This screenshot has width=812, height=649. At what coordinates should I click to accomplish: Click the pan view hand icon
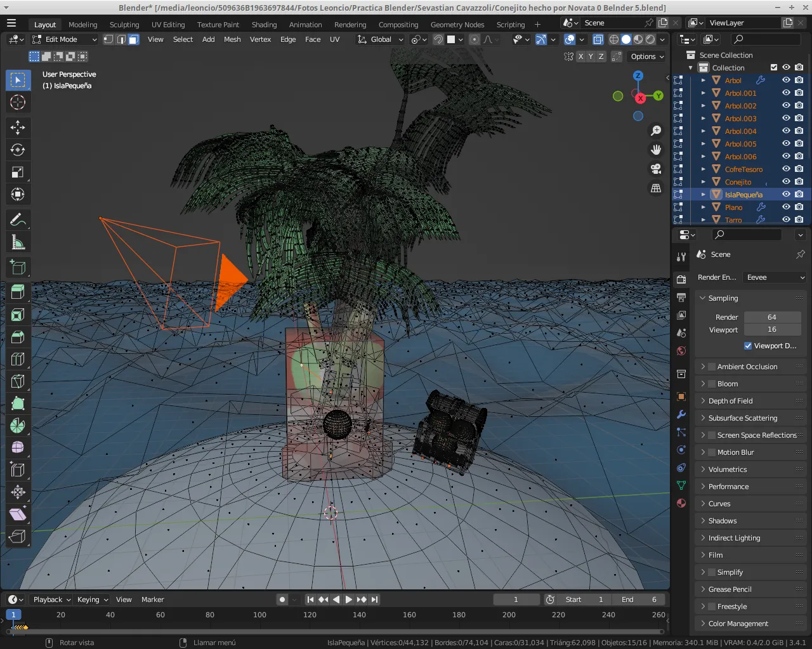pyautogui.click(x=656, y=150)
